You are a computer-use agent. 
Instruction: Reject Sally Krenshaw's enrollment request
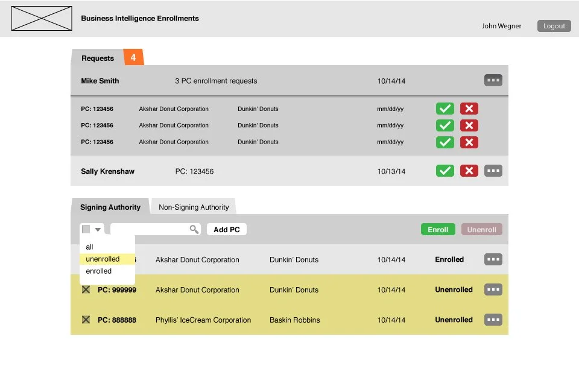coord(469,171)
